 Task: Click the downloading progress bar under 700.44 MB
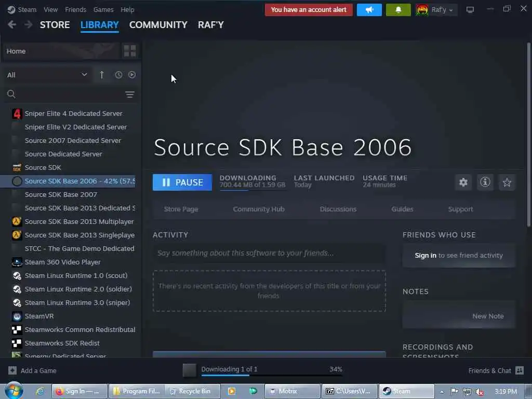pyautogui.click(x=252, y=190)
